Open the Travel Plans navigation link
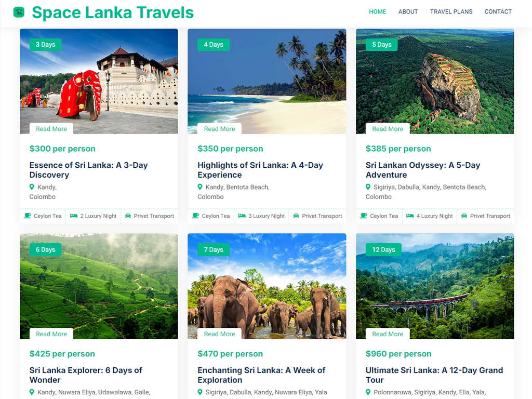Viewport: 532px width, 399px height. click(x=451, y=12)
